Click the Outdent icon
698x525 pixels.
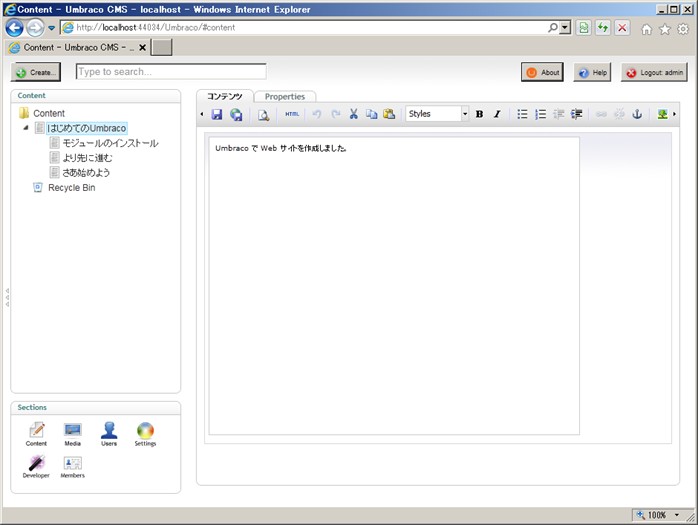(x=558, y=114)
